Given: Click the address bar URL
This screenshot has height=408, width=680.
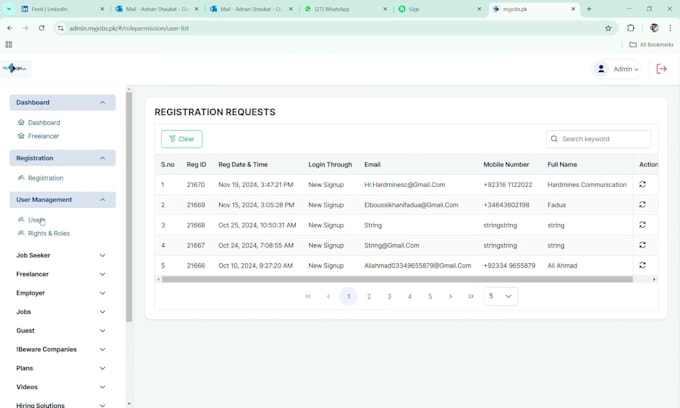Looking at the screenshot, I should (x=129, y=28).
